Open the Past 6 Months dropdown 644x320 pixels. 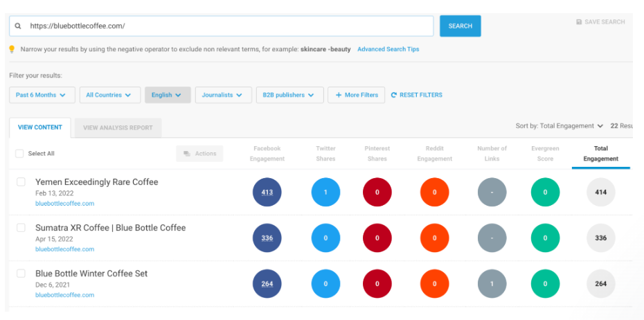coord(42,95)
